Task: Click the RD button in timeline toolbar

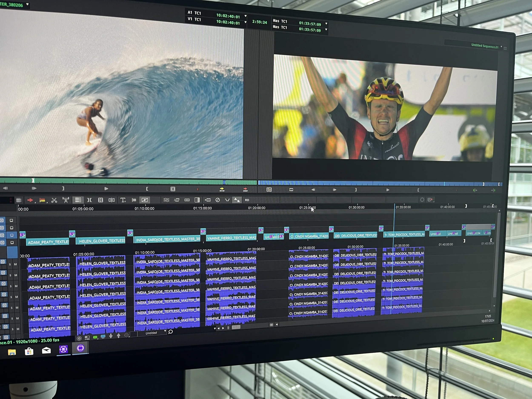Action: click(247, 200)
